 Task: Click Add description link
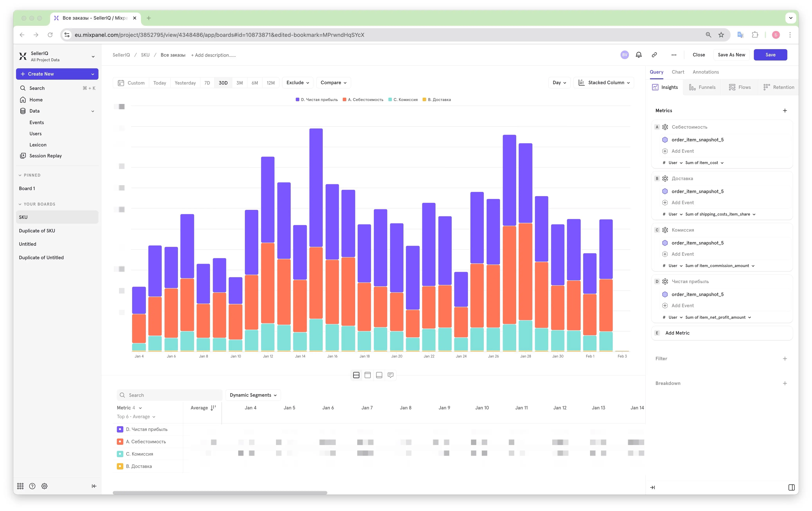[x=213, y=55]
